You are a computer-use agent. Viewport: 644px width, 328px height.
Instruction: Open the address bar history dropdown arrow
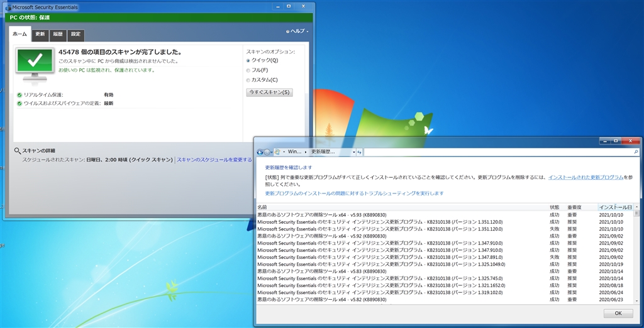pos(353,152)
